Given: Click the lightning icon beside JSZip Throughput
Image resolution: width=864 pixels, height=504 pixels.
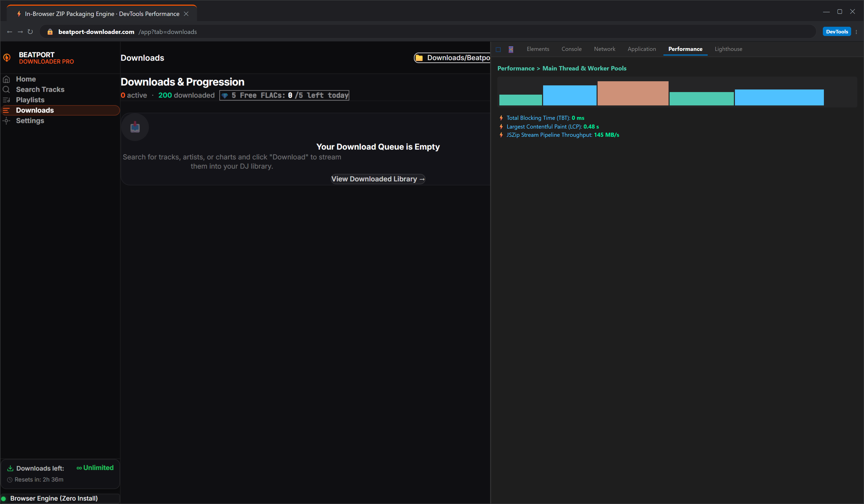Looking at the screenshot, I should (501, 135).
